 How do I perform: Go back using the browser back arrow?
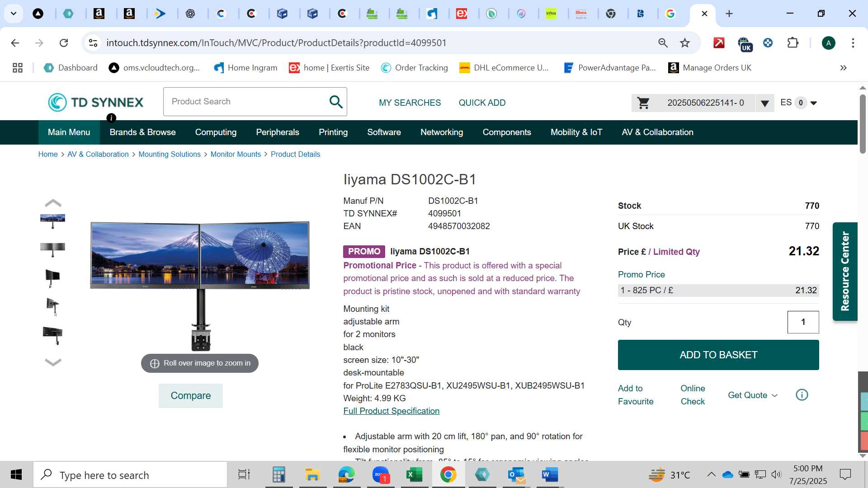click(x=15, y=43)
